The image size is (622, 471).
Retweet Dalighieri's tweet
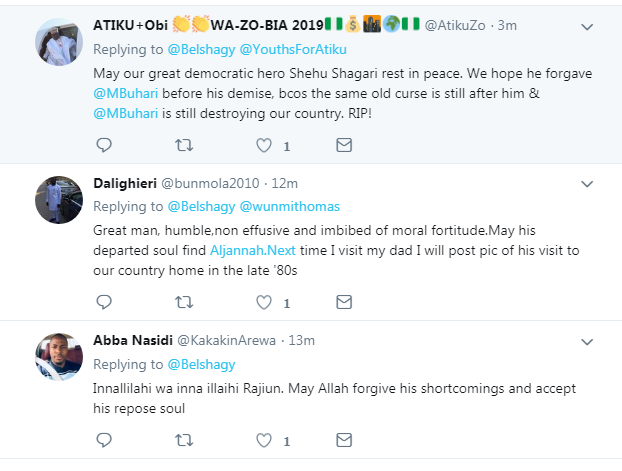point(184,300)
